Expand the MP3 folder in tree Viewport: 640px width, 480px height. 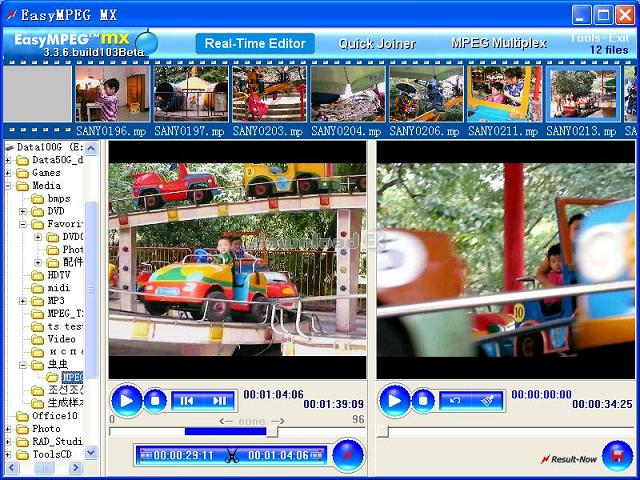pyautogui.click(x=23, y=301)
